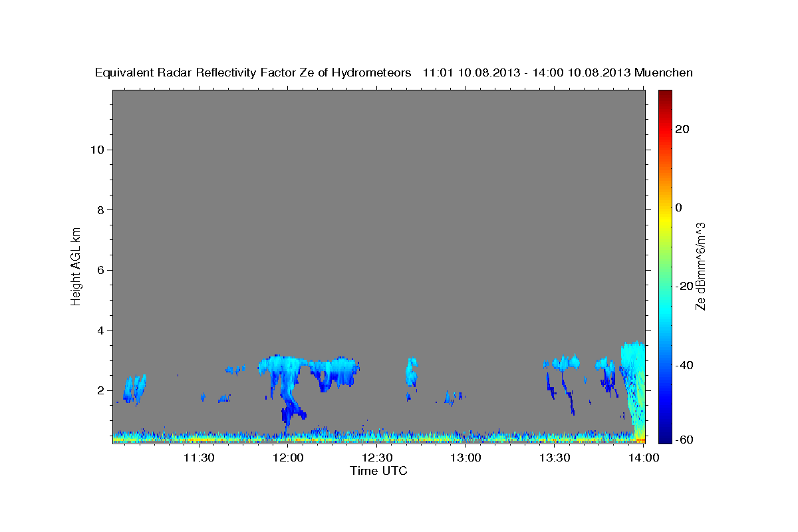This screenshot has height=532, width=798.
Task: Click the height axis label '4'
Action: pyautogui.click(x=100, y=331)
